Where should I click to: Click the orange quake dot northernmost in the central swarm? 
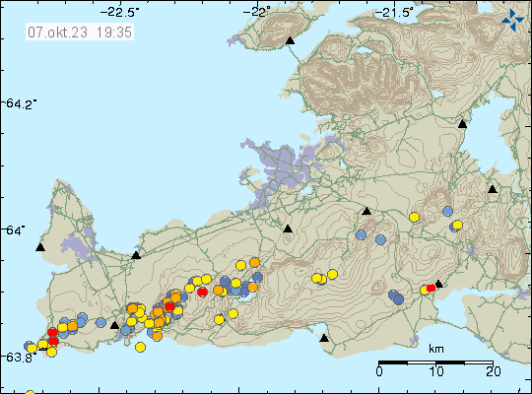(x=254, y=262)
